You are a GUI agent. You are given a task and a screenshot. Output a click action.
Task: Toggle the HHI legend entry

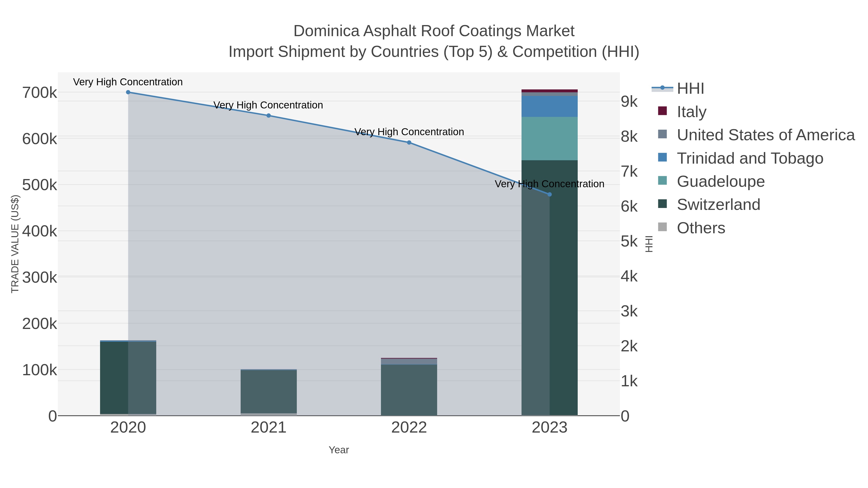point(678,88)
